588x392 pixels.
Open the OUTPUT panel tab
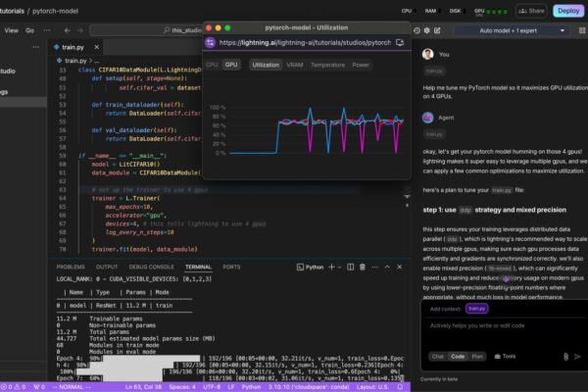[107, 268]
